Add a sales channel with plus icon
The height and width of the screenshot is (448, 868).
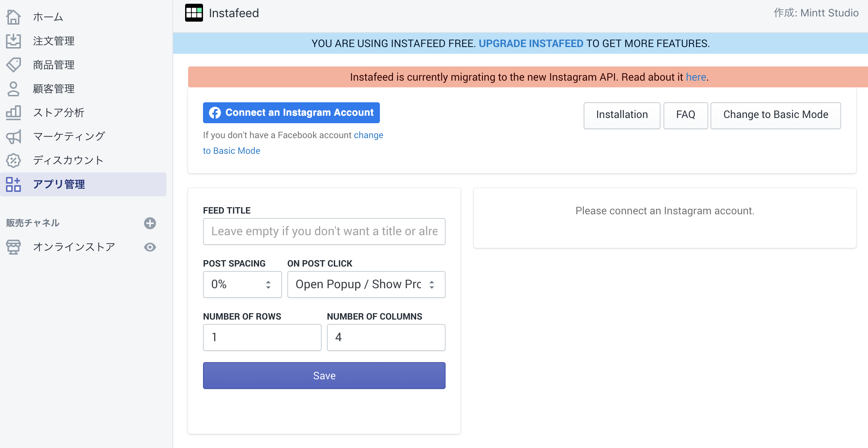pyautogui.click(x=150, y=223)
